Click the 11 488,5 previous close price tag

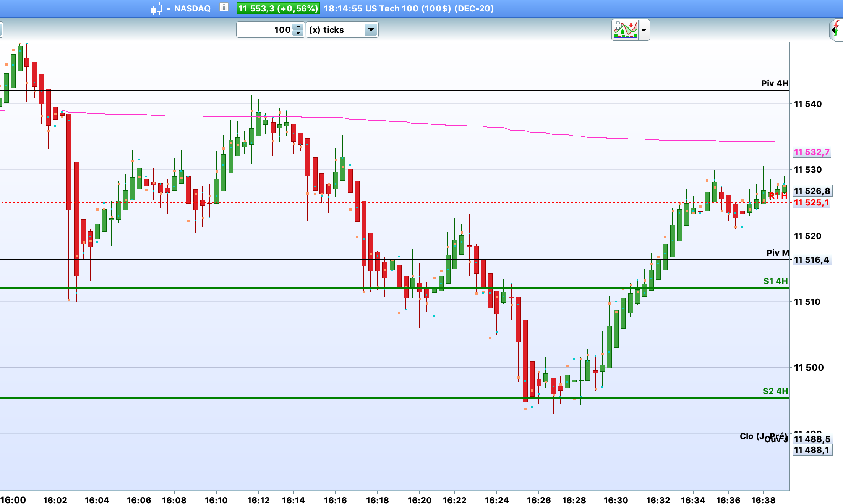(812, 439)
